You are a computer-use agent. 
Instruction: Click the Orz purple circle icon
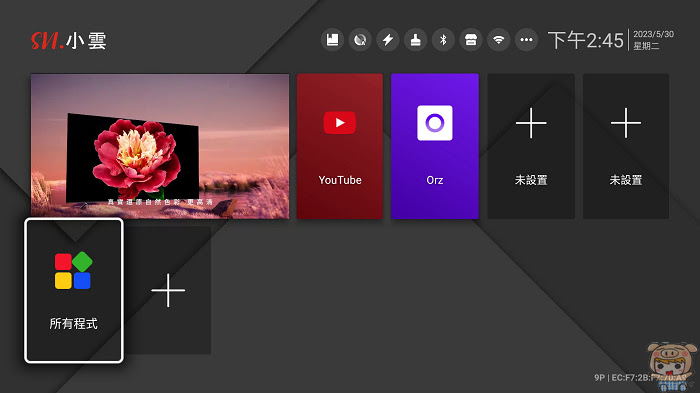click(435, 123)
